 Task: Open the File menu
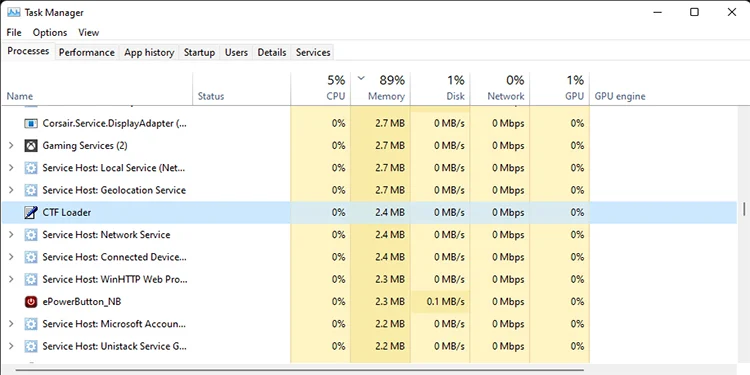tap(14, 33)
